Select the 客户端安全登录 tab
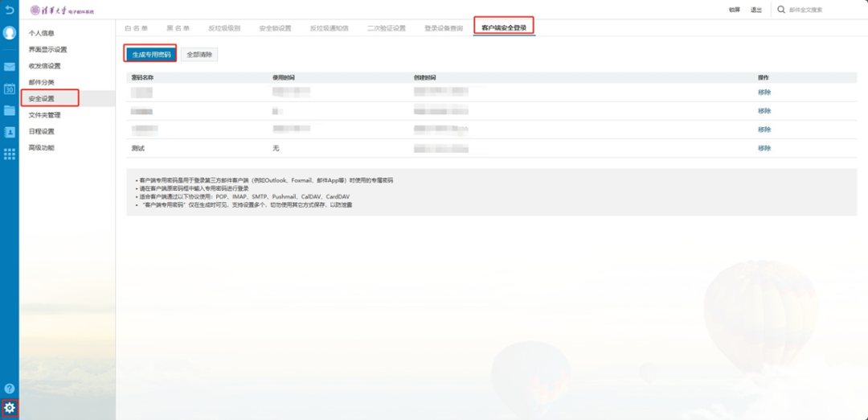Image resolution: width=868 pixels, height=420 pixels. (504, 28)
